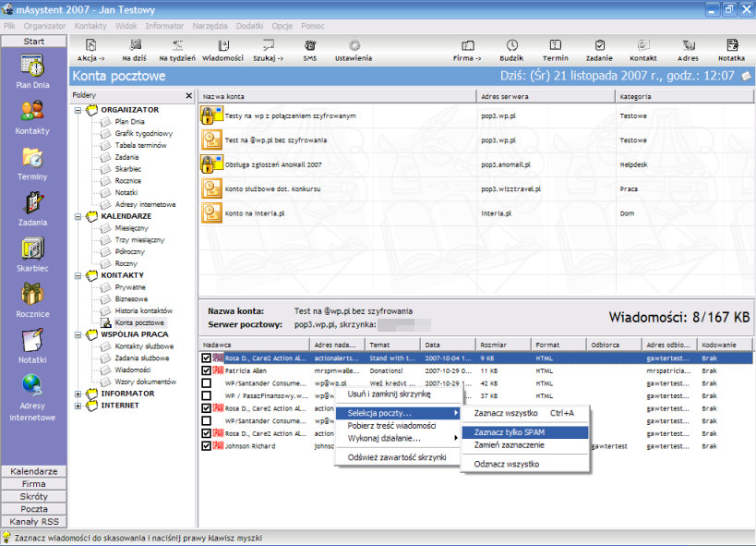Tick the 2007-10-29 42 KB WP/Santander message checkbox
Image resolution: width=756 pixels, height=546 pixels.
pyautogui.click(x=207, y=383)
